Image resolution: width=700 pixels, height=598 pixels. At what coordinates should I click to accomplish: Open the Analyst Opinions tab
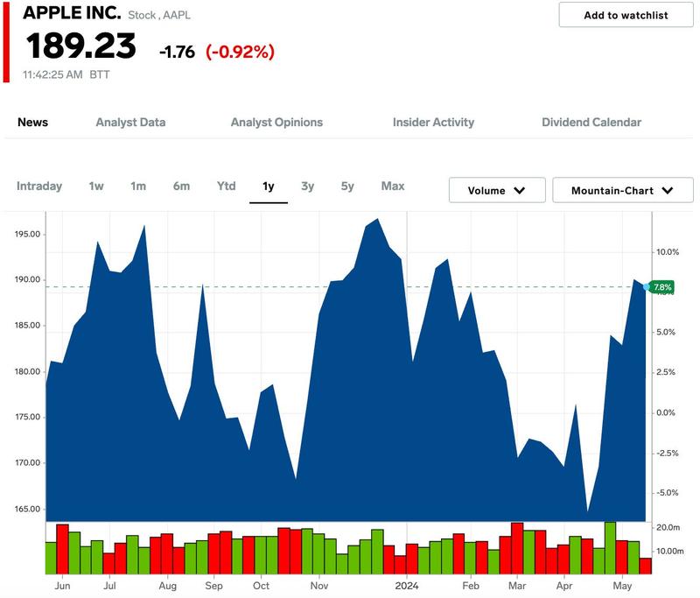[276, 122]
